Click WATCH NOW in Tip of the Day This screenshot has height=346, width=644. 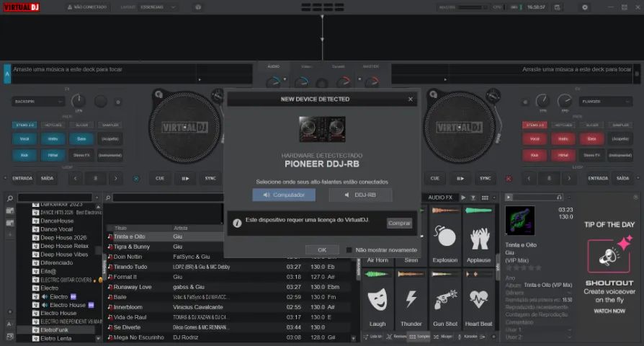609,311
